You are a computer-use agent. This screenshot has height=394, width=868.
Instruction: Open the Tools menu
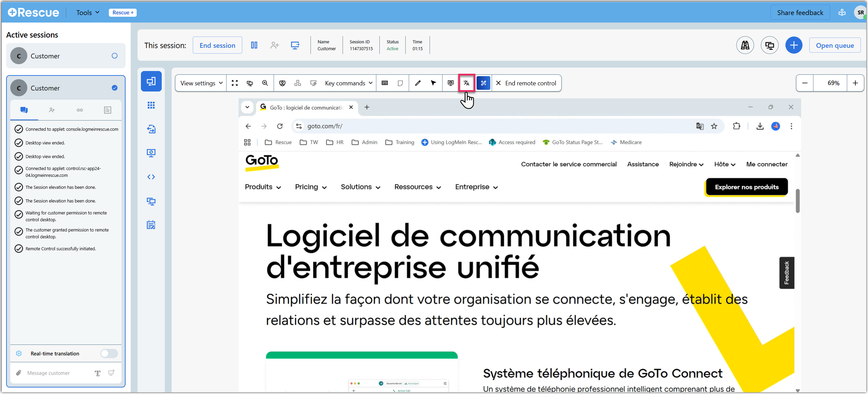(88, 13)
